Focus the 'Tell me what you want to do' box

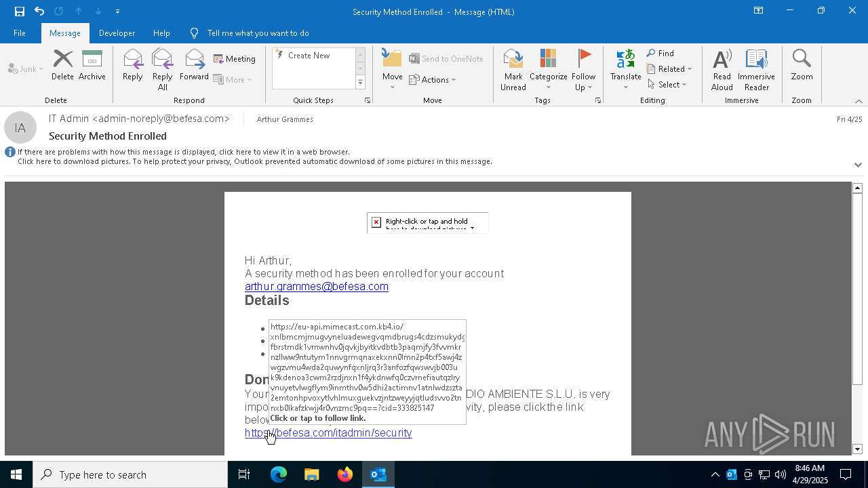[x=258, y=33]
